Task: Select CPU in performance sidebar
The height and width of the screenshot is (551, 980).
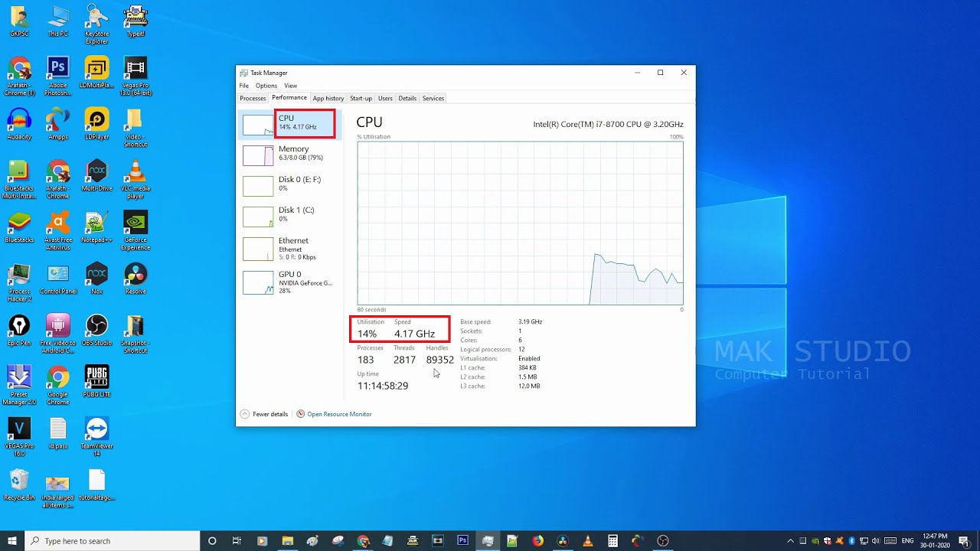Action: tap(289, 123)
